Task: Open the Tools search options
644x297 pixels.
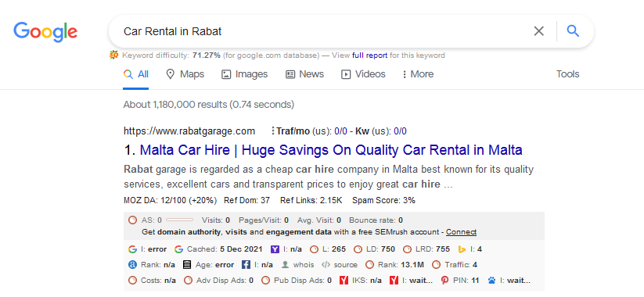Action: pyautogui.click(x=567, y=74)
